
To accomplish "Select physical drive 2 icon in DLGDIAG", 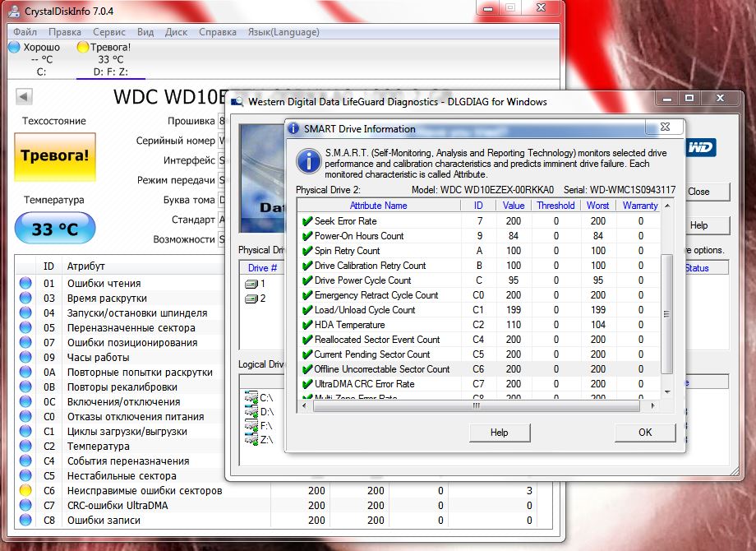I will tap(251, 299).
